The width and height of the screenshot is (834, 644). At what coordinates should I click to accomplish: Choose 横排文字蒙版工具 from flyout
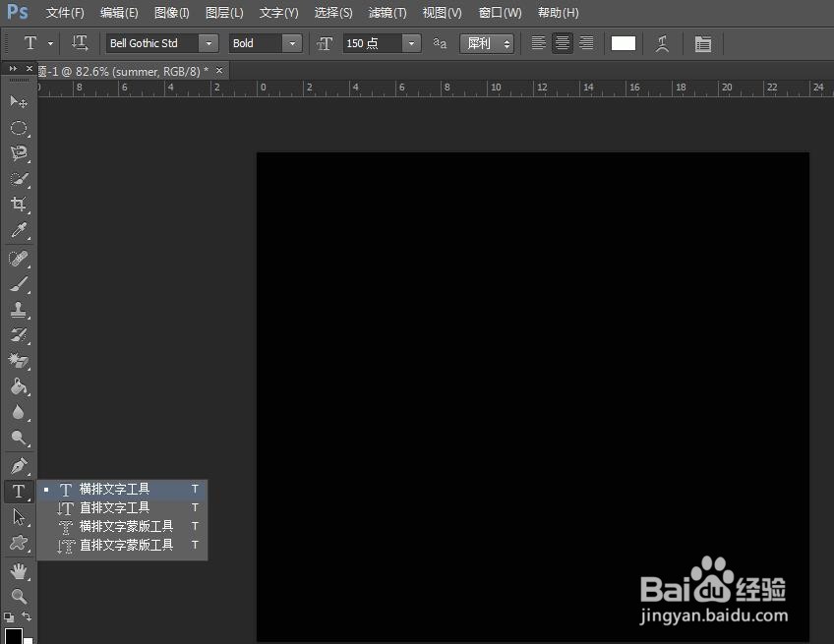122,526
